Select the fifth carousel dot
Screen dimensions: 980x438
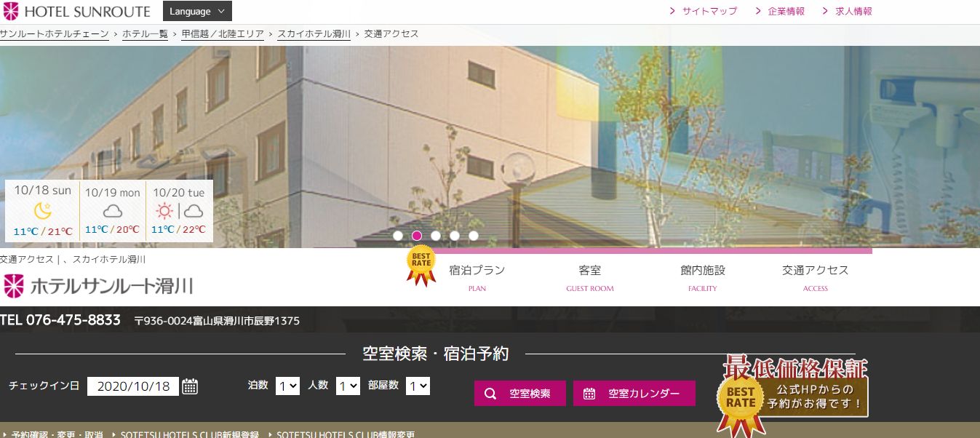pyautogui.click(x=474, y=236)
